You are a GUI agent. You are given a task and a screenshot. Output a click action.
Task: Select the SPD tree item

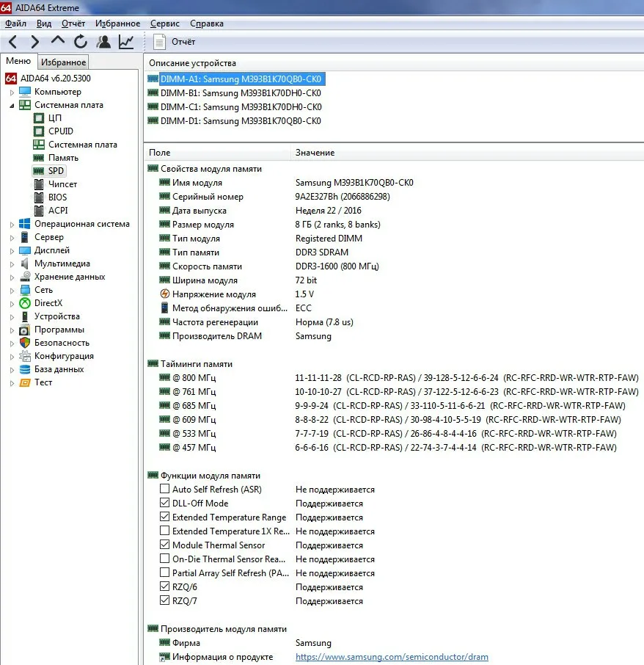pyautogui.click(x=56, y=171)
